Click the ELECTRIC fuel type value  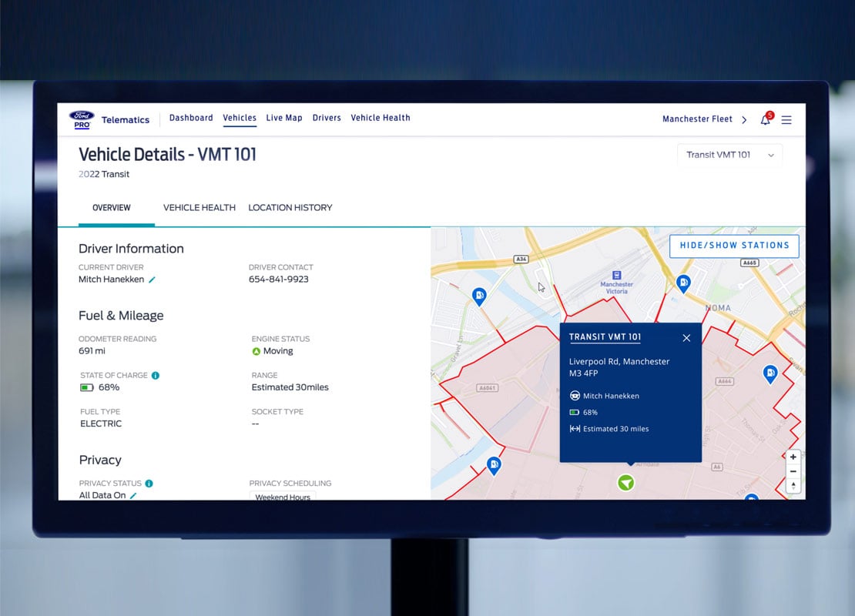click(x=101, y=423)
